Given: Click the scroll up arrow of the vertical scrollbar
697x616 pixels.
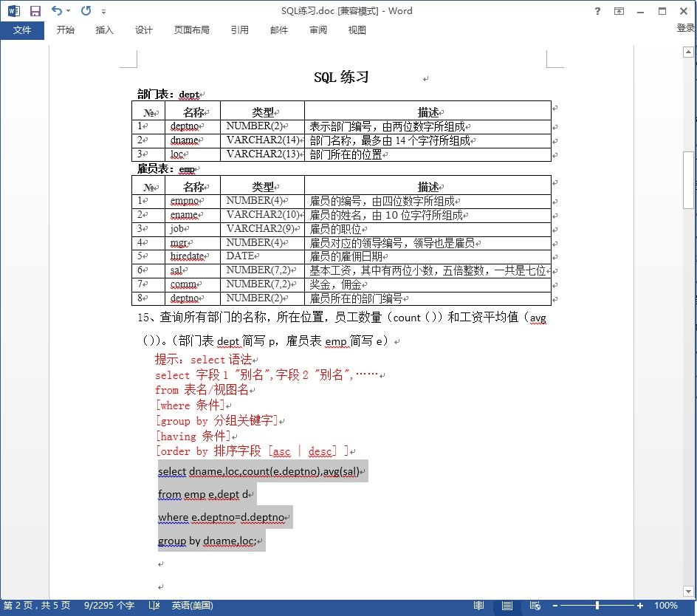Looking at the screenshot, I should click(x=688, y=52).
